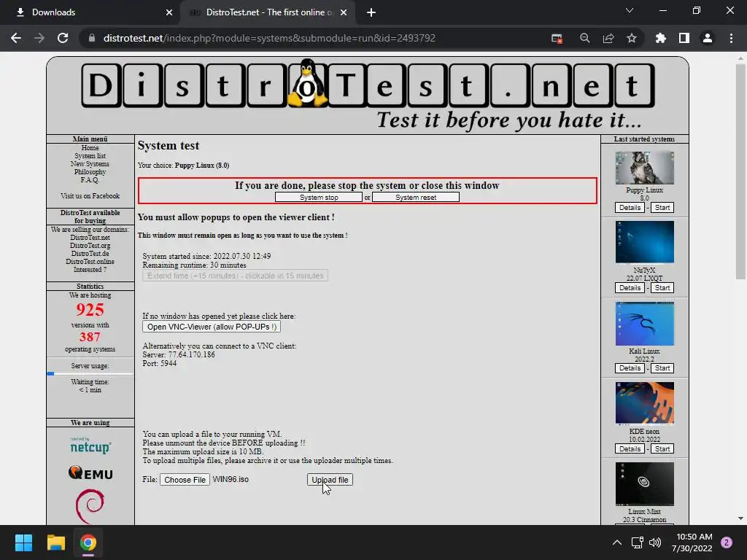Reload the DistroTest page
This screenshot has width=747, height=560.
(63, 38)
